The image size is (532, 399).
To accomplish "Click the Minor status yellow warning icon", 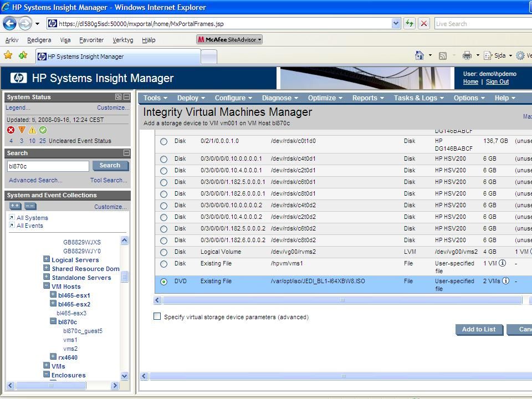I will coord(32,130).
